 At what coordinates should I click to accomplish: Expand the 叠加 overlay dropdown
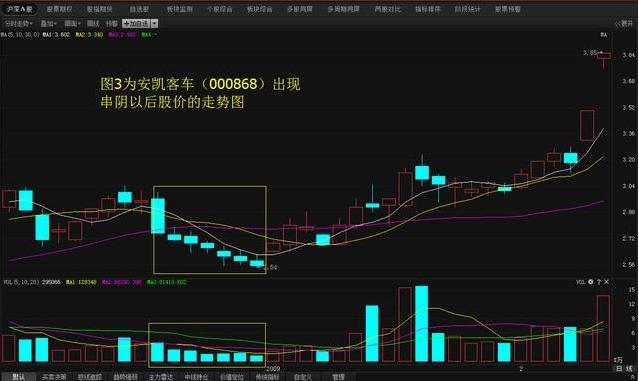tap(48, 24)
